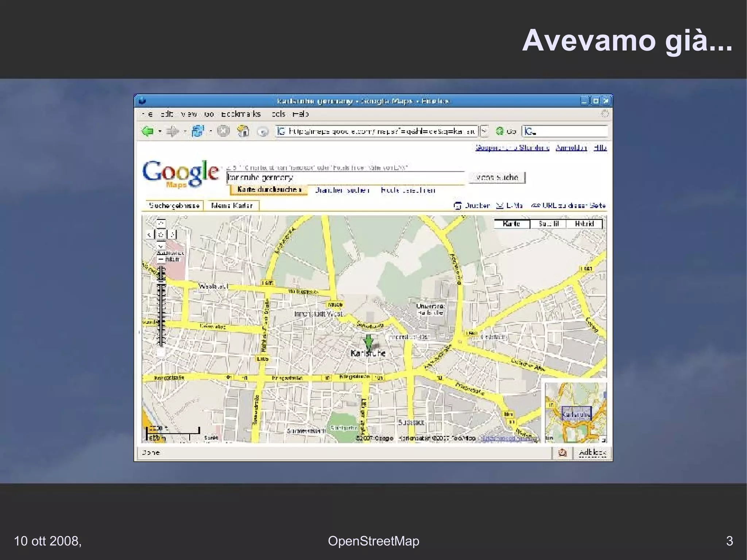
Task: Expand the Forward button history arrow
Action: pos(185,131)
